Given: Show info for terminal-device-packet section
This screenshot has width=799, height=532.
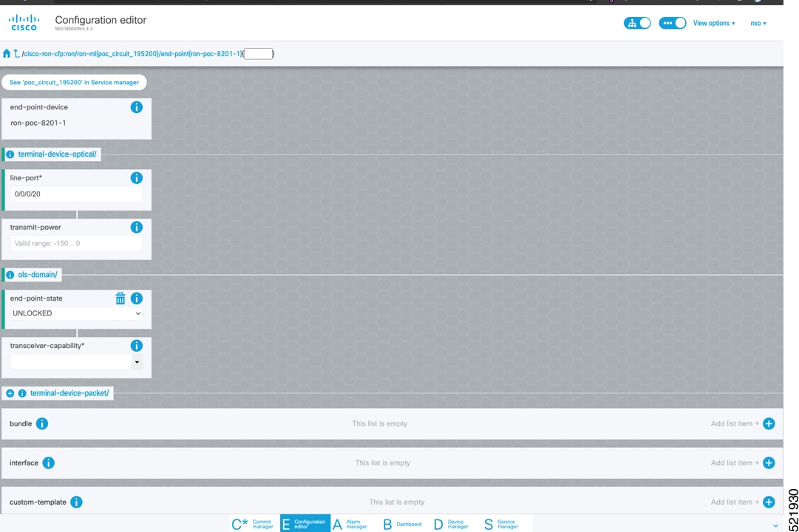Looking at the screenshot, I should (x=22, y=393).
